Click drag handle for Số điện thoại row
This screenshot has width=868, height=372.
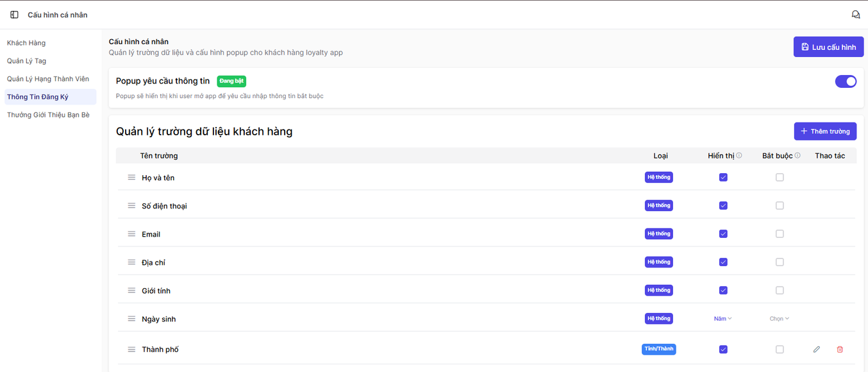tap(131, 206)
